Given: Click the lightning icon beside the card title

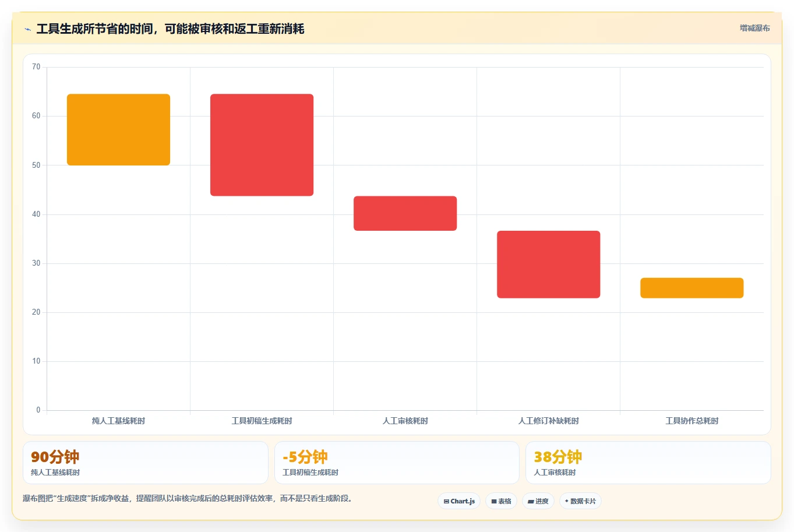Looking at the screenshot, I should pyautogui.click(x=27, y=29).
